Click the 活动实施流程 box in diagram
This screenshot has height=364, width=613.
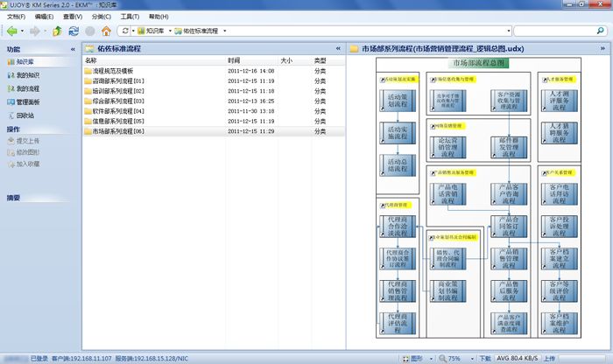398,133
